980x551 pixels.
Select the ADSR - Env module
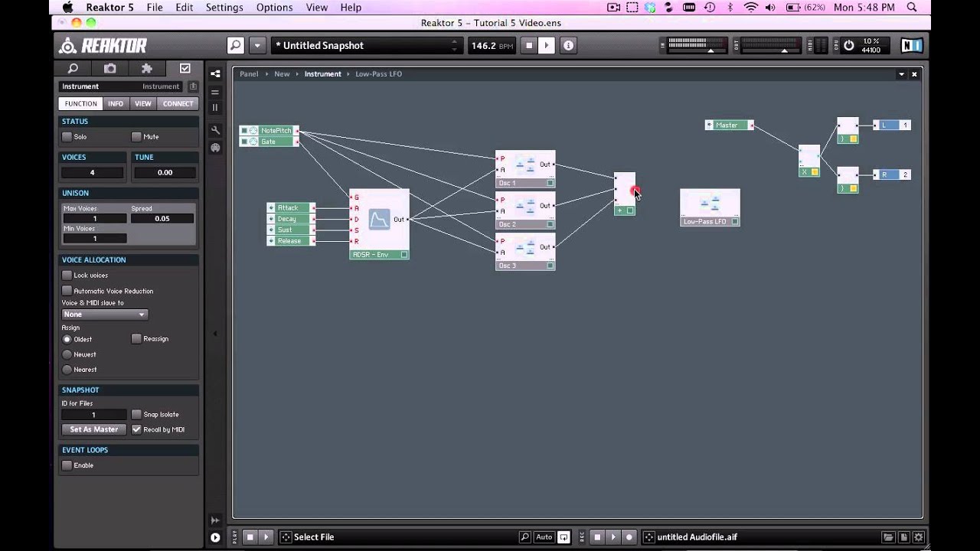coord(379,223)
